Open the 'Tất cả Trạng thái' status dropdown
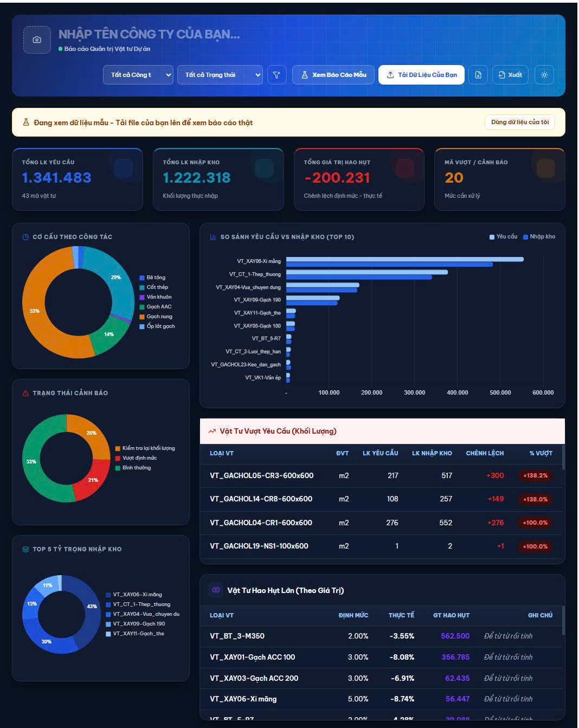Image resolution: width=579 pixels, height=728 pixels. click(220, 75)
